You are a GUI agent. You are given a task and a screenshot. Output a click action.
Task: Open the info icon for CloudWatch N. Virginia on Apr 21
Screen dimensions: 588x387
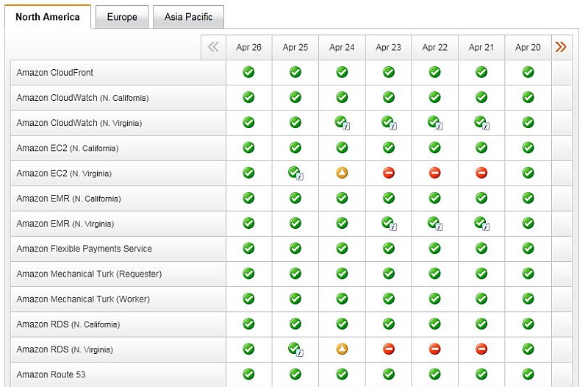point(482,123)
